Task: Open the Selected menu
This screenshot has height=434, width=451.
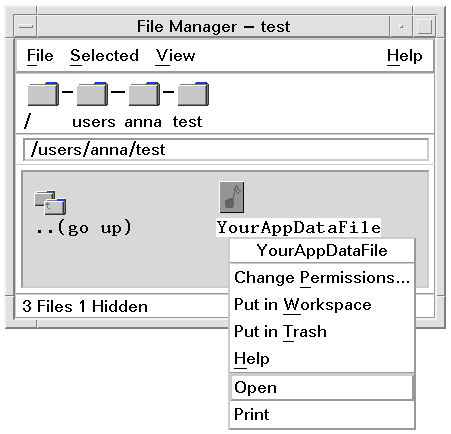Action: point(104,55)
